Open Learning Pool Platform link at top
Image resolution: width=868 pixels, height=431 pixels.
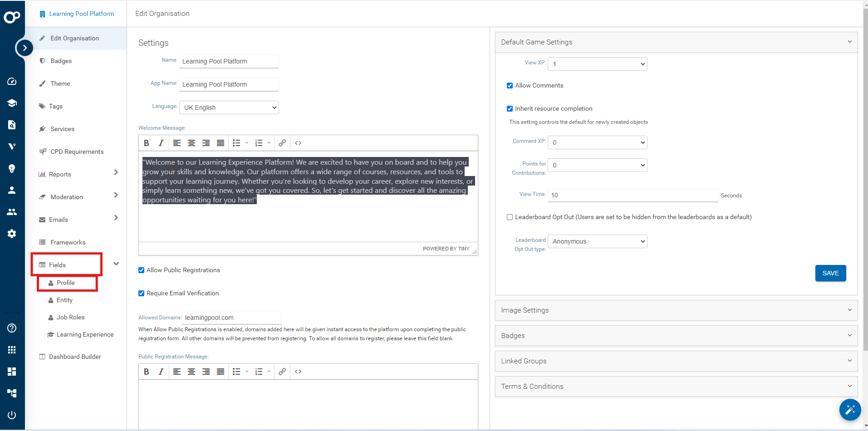81,14
